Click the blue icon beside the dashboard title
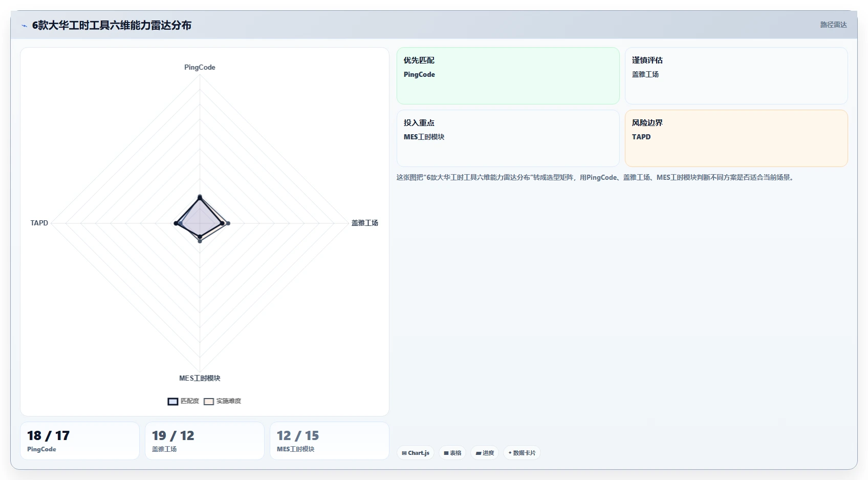 click(24, 25)
